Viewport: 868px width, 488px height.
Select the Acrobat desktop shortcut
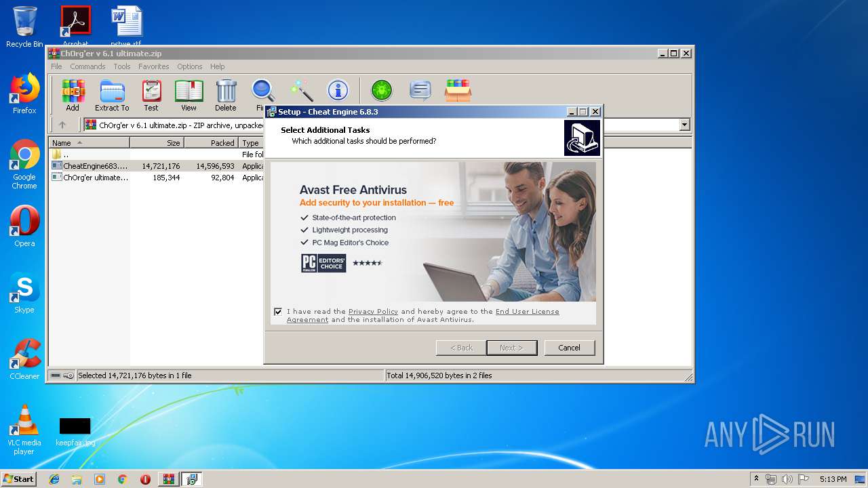tap(75, 26)
